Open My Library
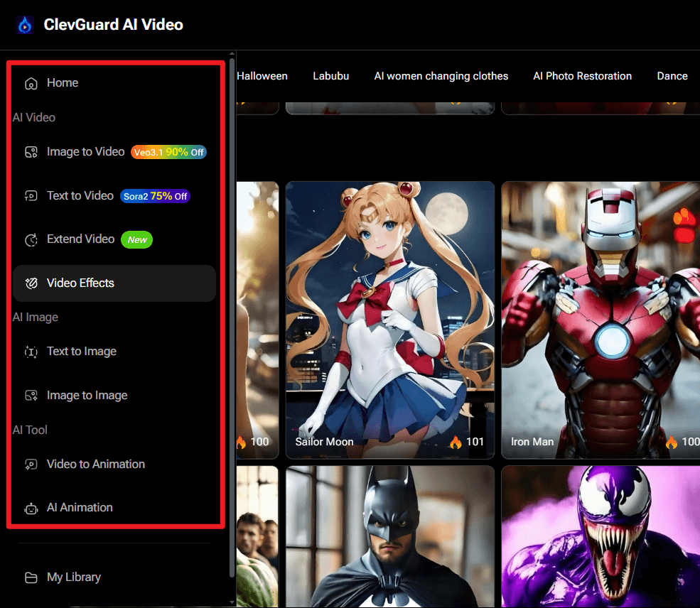The height and width of the screenshot is (608, 700). point(73,577)
